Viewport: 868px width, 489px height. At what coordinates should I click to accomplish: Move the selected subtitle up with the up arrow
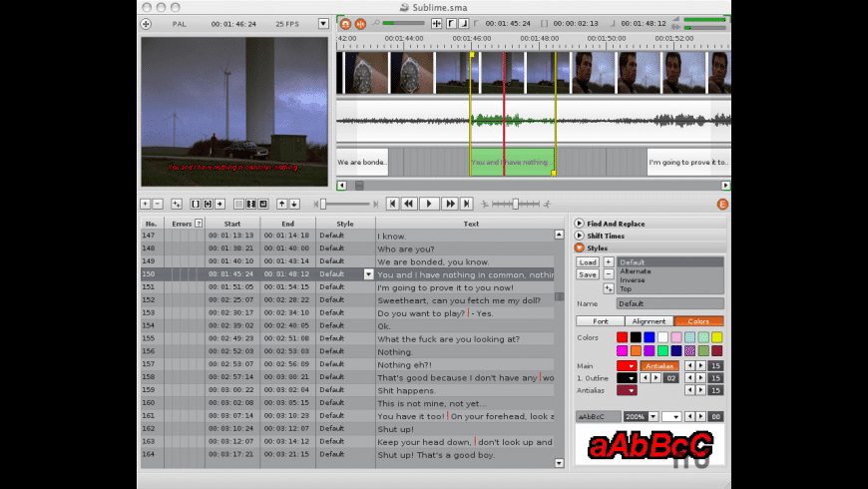tap(281, 204)
